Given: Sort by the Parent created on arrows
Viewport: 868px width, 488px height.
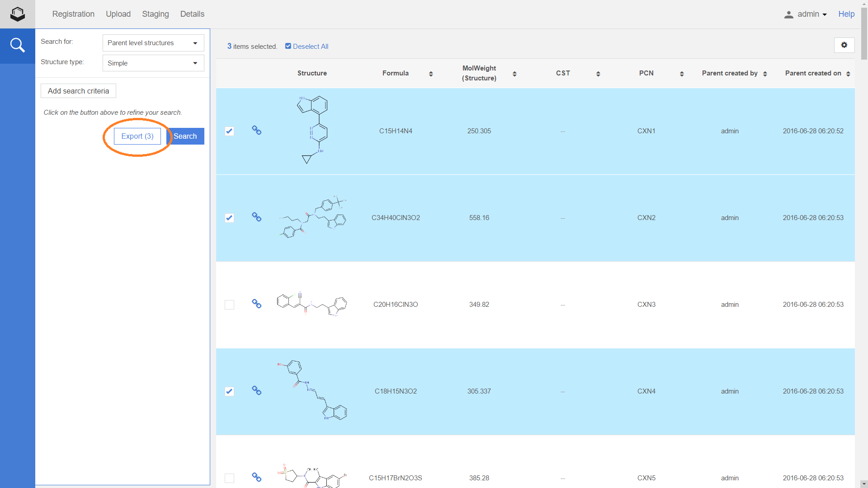Looking at the screenshot, I should click(x=848, y=74).
